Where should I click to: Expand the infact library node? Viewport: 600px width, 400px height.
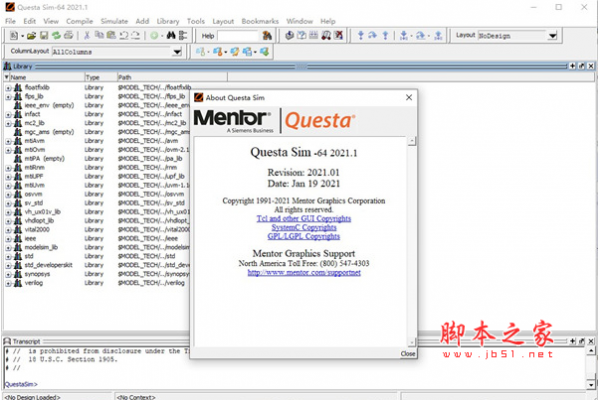pyautogui.click(x=8, y=114)
